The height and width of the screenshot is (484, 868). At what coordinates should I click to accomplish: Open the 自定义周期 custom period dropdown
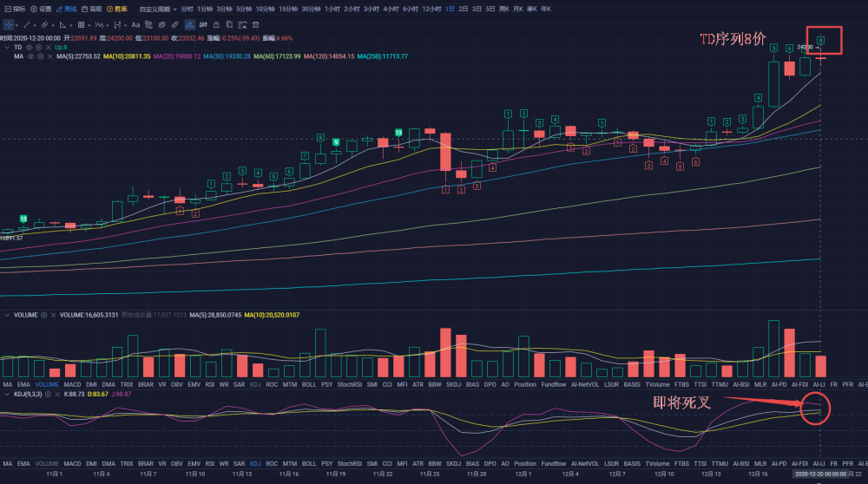[x=158, y=9]
